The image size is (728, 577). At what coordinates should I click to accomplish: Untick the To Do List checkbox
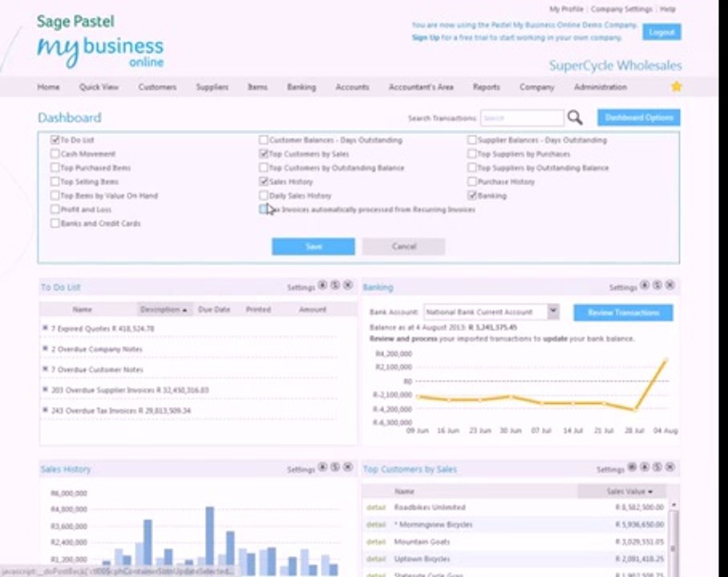tap(55, 139)
